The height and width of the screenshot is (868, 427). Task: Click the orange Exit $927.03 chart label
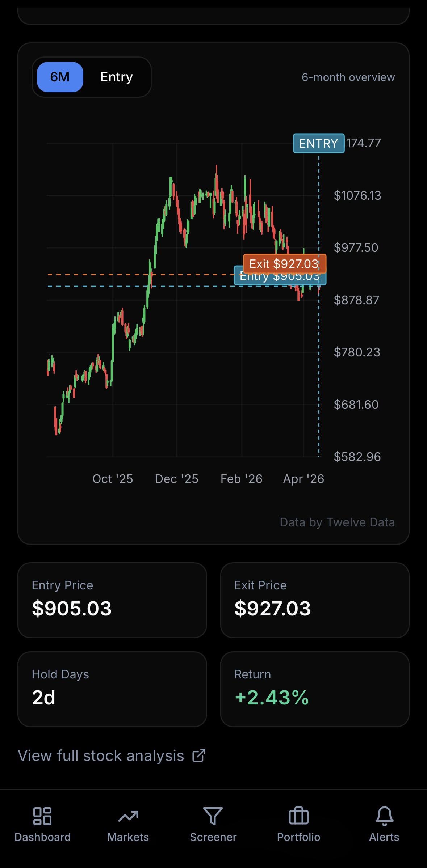284,263
